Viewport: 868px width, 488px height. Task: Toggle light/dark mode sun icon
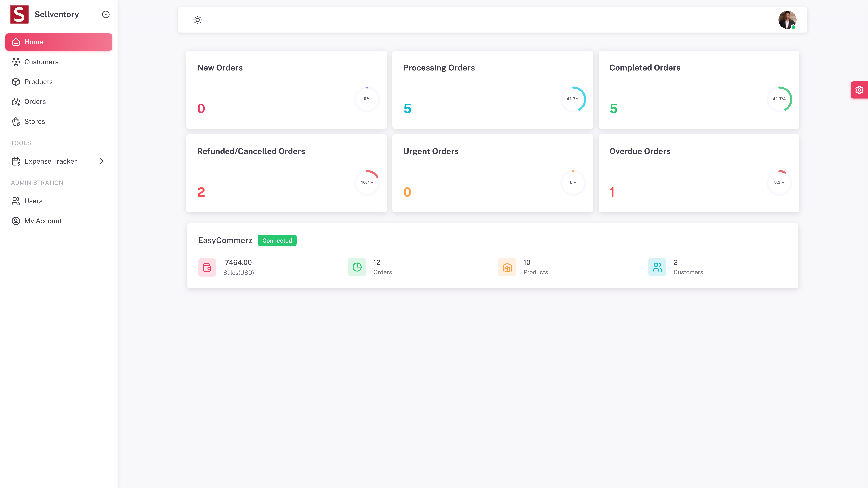tap(197, 20)
